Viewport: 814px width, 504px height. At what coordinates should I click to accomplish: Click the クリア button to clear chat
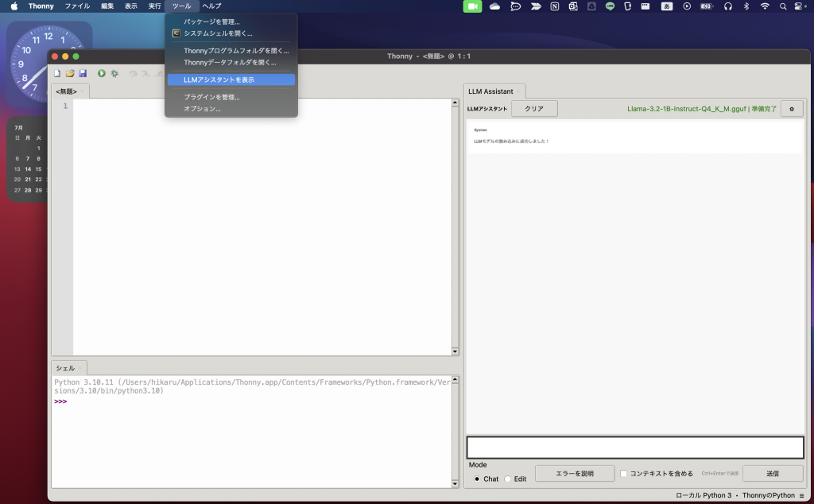[534, 109]
